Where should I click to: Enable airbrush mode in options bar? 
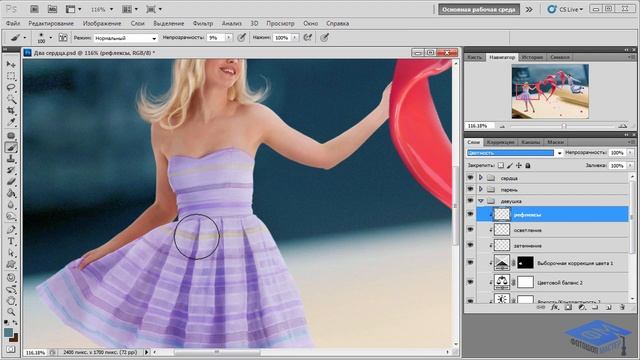pyautogui.click(x=308, y=38)
